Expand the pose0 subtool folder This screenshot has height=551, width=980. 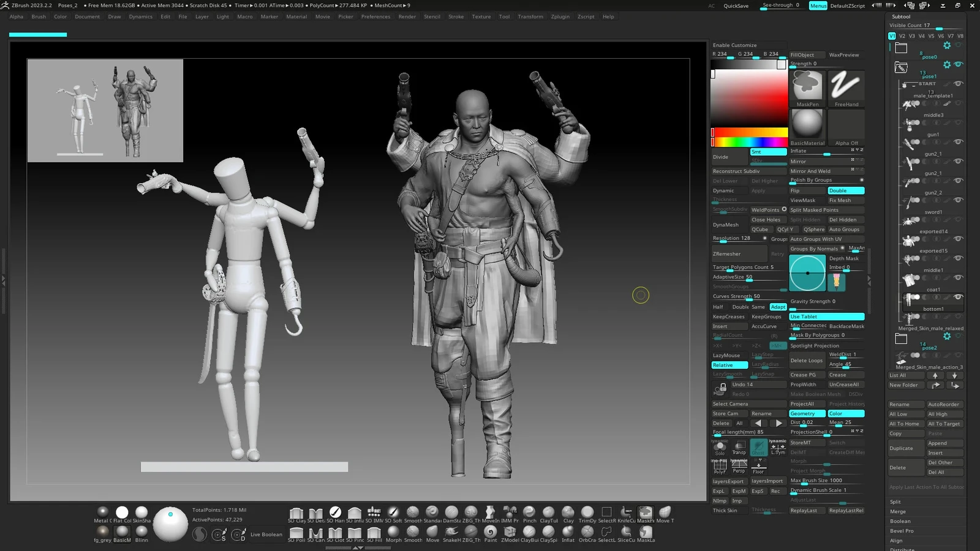901,48
